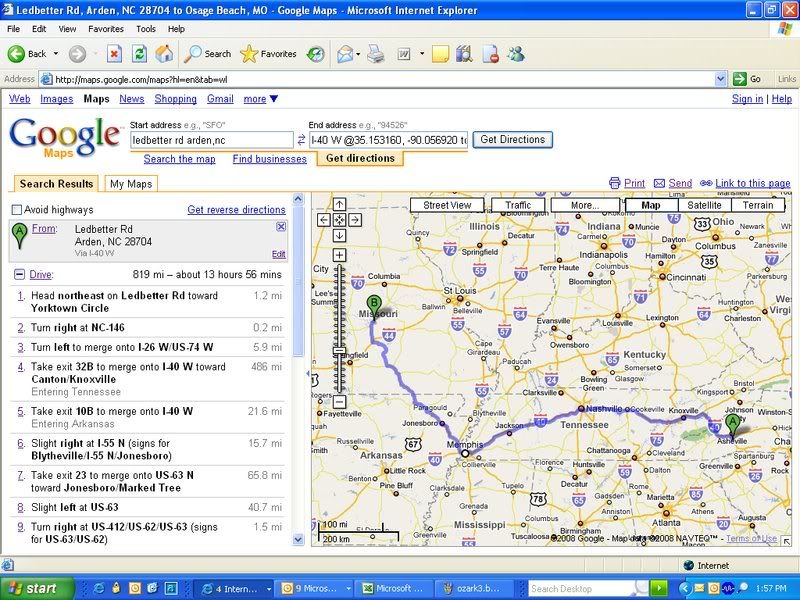Click the Start address input field
The width and height of the screenshot is (800, 600).
point(212,140)
